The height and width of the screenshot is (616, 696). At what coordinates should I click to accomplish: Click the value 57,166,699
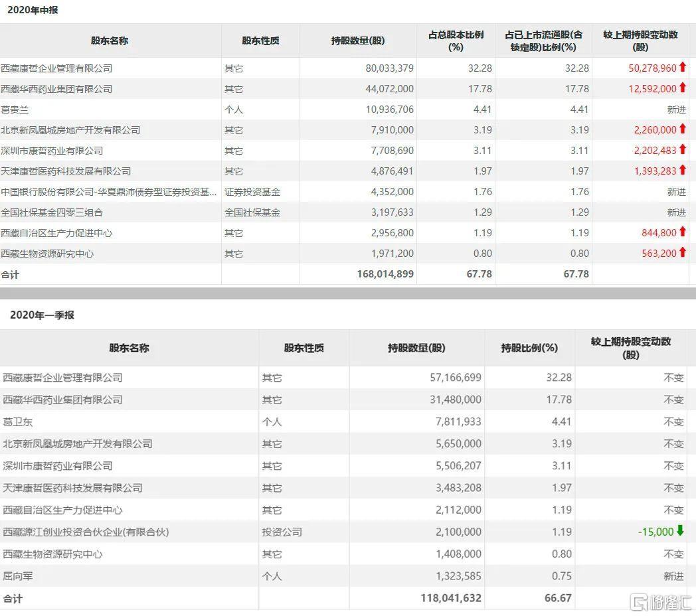[x=456, y=378]
